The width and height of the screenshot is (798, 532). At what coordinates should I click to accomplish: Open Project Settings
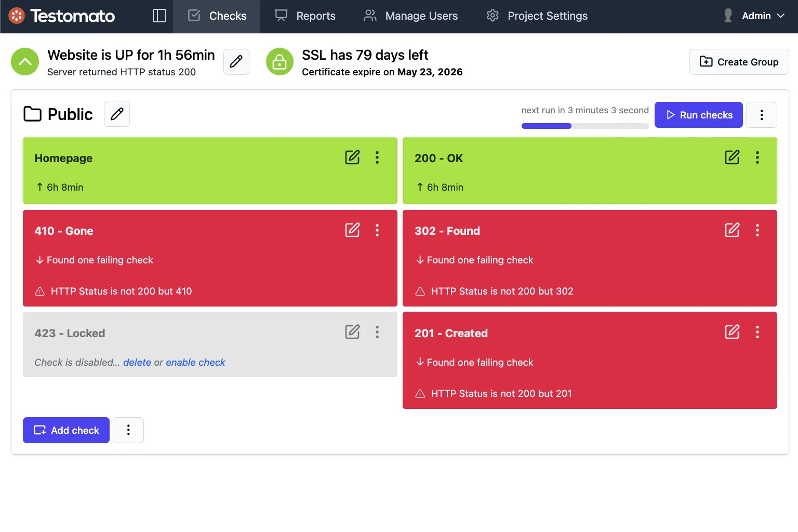pos(536,16)
